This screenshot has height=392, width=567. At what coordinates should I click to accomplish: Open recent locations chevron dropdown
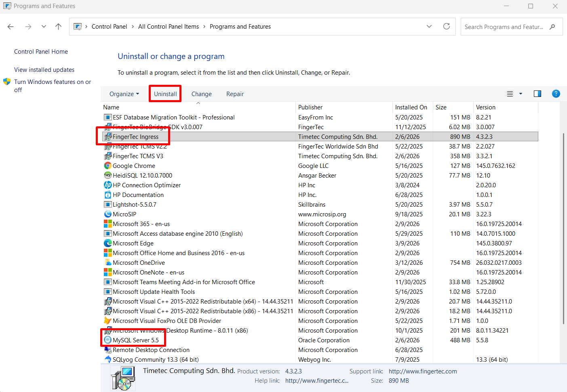[44, 27]
